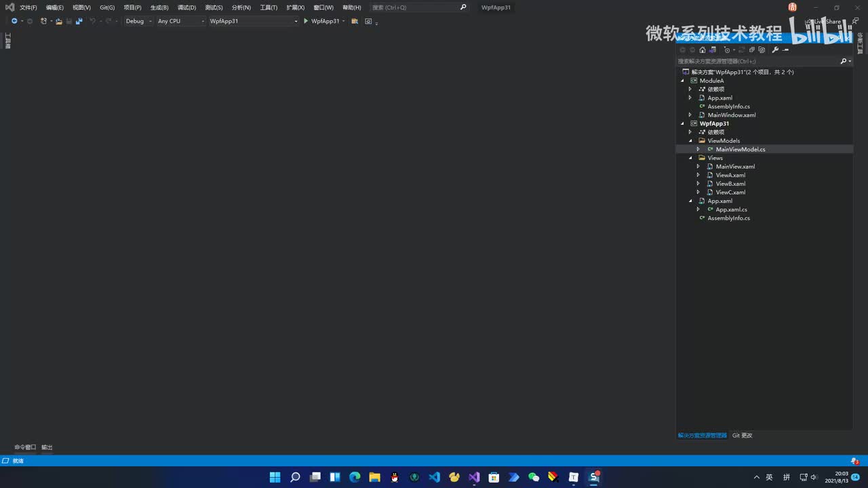Expand the MainViewModel.cs node

tap(698, 149)
